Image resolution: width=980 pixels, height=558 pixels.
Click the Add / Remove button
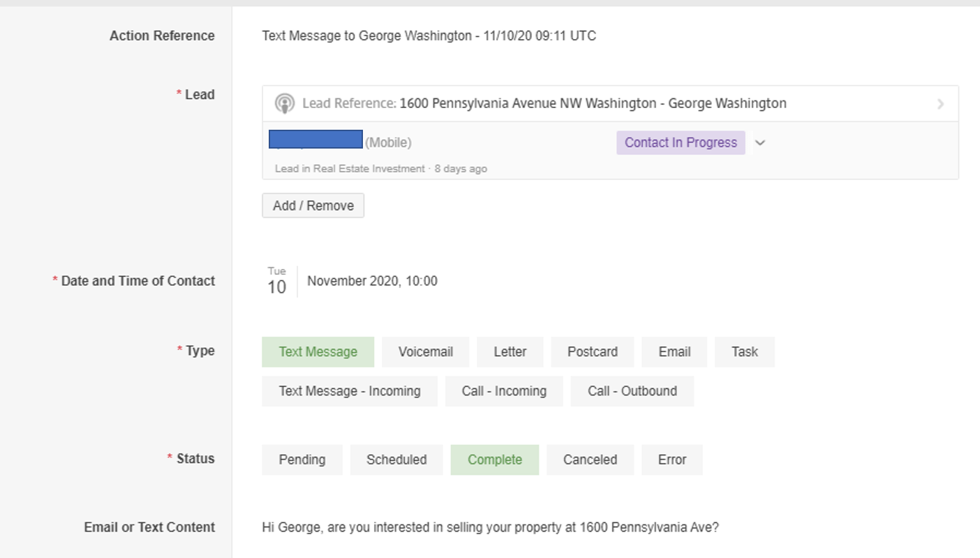[x=313, y=206]
